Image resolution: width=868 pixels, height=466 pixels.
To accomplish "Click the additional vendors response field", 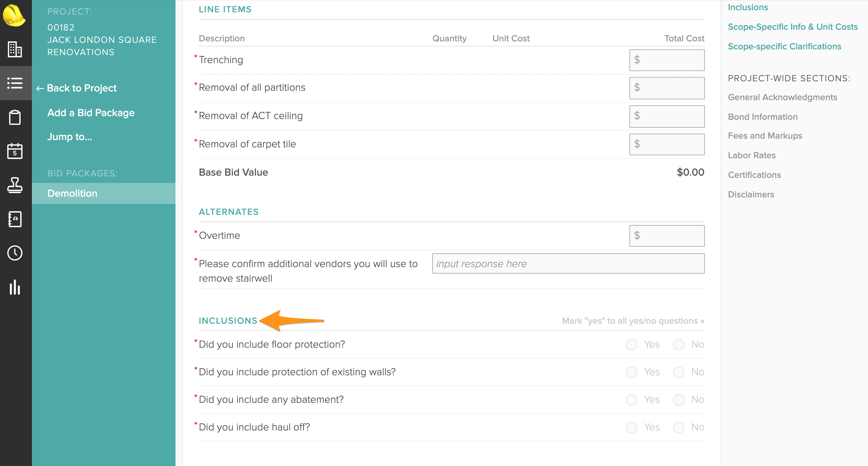I will [568, 263].
